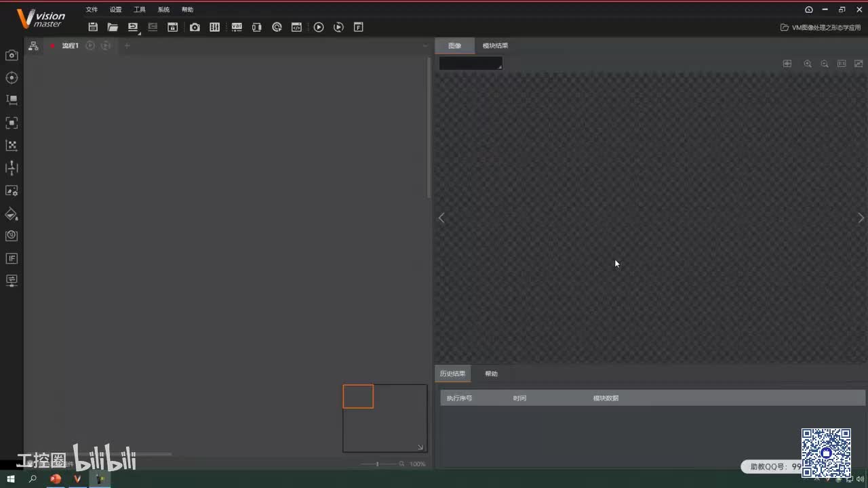The width and height of the screenshot is (868, 488).
Task: Open the image acquisition tools in sidebar
Action: 12,55
